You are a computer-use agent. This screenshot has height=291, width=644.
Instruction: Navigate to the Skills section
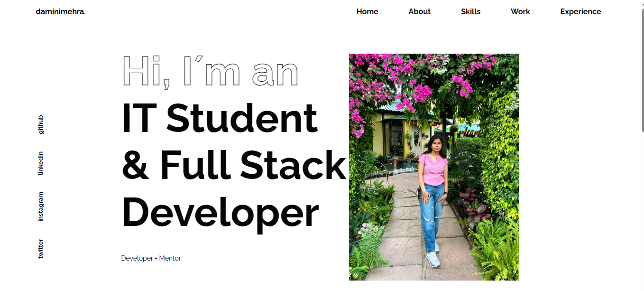470,12
